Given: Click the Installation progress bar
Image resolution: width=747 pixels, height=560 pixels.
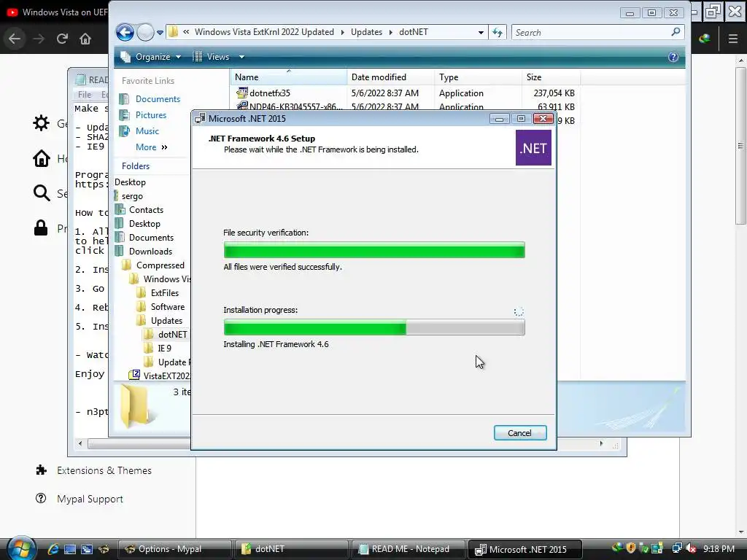Looking at the screenshot, I should click(374, 327).
